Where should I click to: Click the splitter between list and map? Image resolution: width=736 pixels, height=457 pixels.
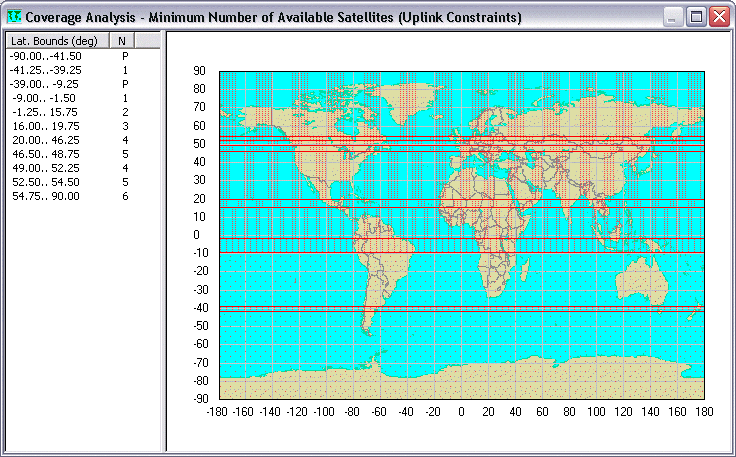(165, 240)
